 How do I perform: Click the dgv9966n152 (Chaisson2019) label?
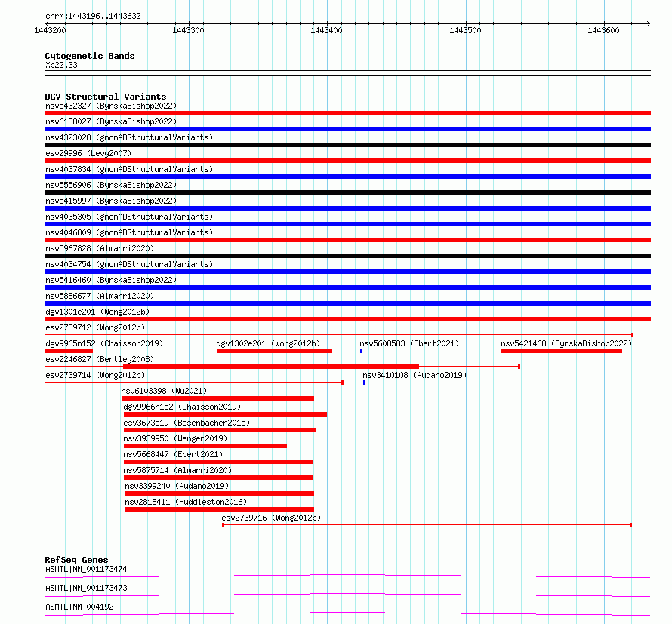click(x=182, y=407)
